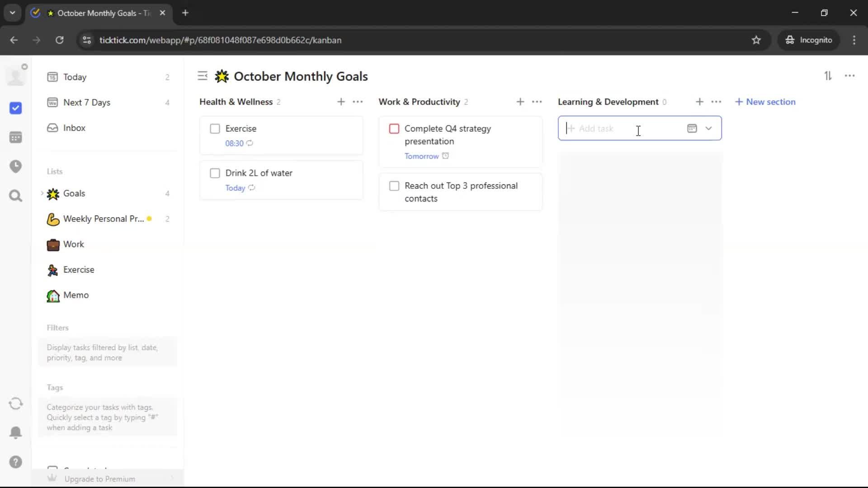
Task: Click date picker icon in Add task field
Action: [x=692, y=128]
